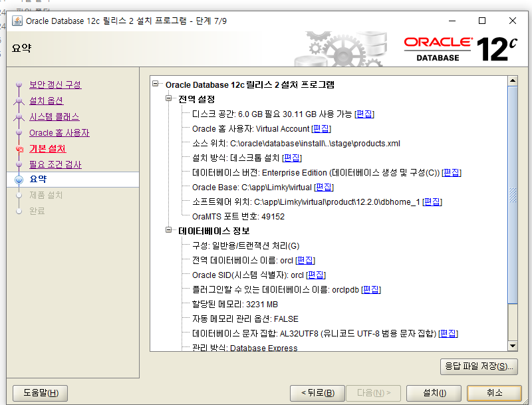This screenshot has height=405, width=532.
Task: Collapse the 전역 설정 section
Action: [168, 98]
